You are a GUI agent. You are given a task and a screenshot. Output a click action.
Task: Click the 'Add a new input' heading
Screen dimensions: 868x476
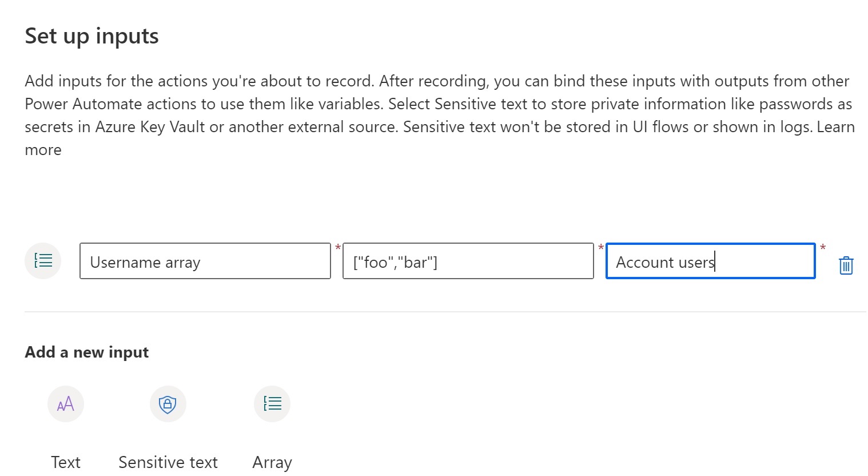(x=86, y=352)
